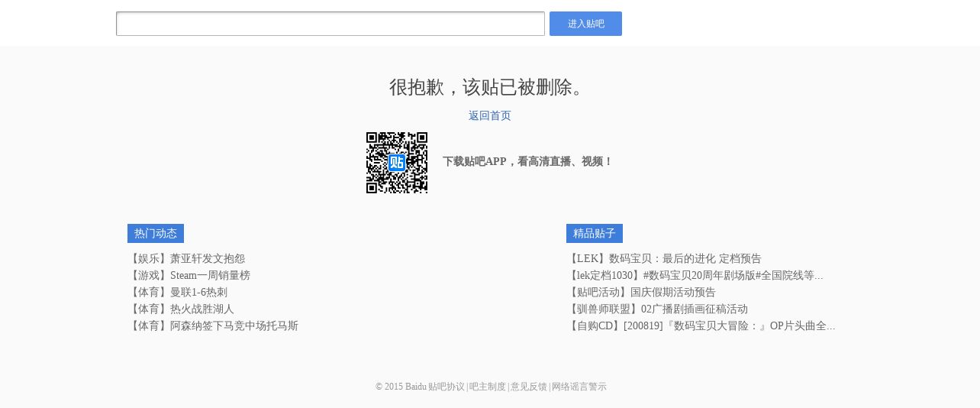
Task: Click the Tieba search input field
Action: click(x=330, y=24)
